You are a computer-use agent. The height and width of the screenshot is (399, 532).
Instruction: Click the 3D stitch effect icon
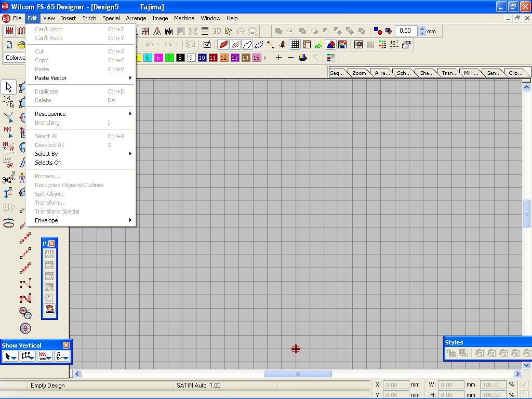(217, 31)
